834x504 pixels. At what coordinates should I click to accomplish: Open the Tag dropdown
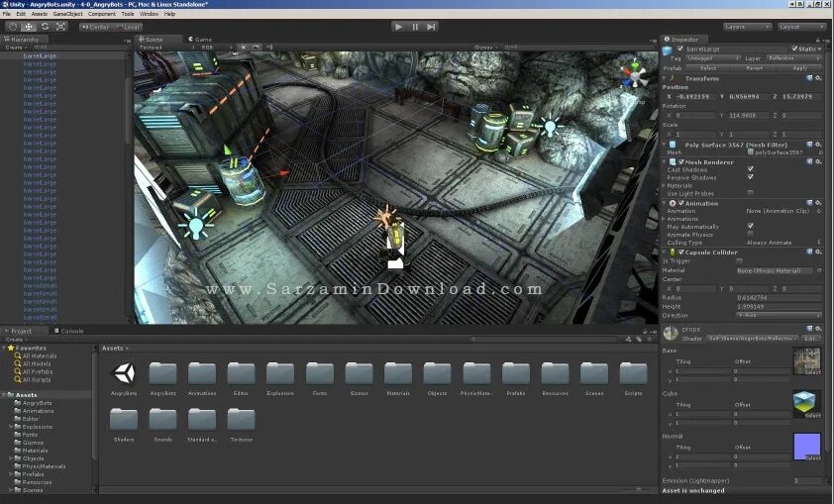[x=713, y=58]
